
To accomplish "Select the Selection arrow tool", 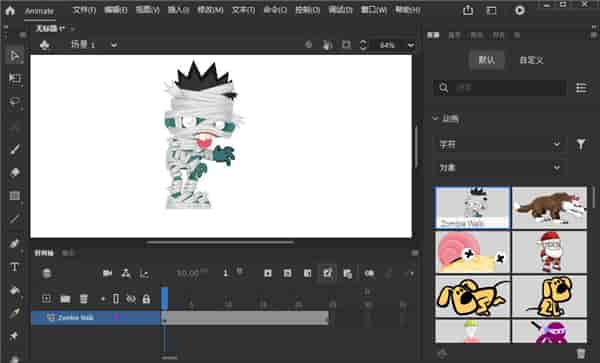I will (15, 56).
